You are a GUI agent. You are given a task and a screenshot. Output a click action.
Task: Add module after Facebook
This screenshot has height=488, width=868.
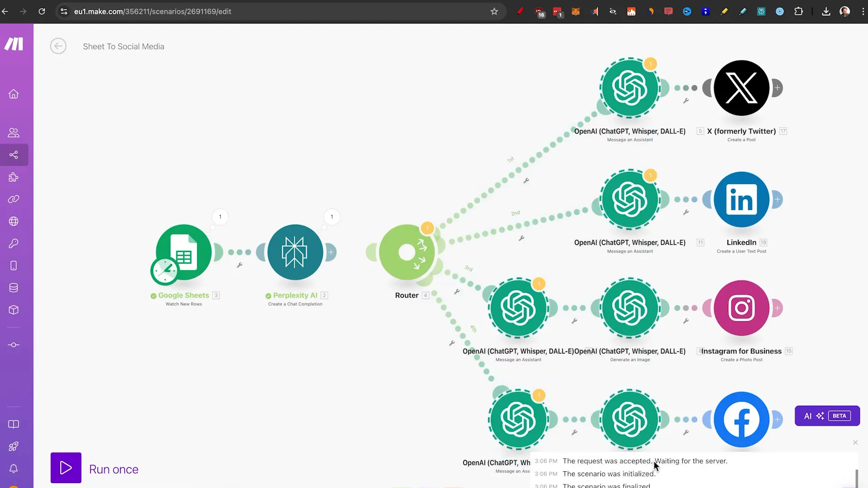click(777, 419)
